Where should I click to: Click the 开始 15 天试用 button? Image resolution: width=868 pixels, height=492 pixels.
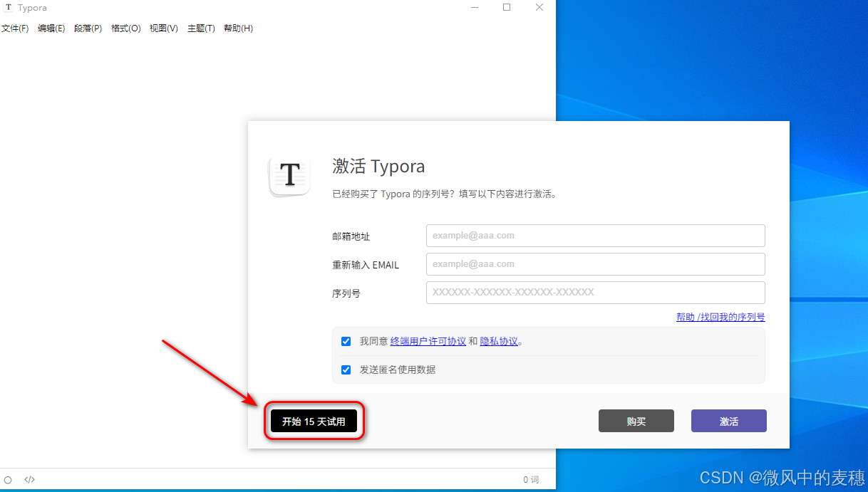[x=314, y=422]
